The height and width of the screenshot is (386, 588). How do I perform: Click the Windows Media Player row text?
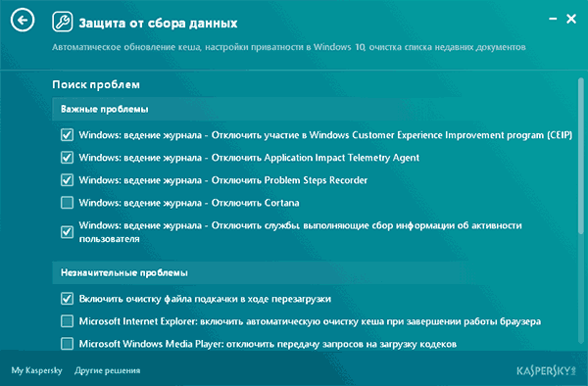pyautogui.click(x=268, y=344)
